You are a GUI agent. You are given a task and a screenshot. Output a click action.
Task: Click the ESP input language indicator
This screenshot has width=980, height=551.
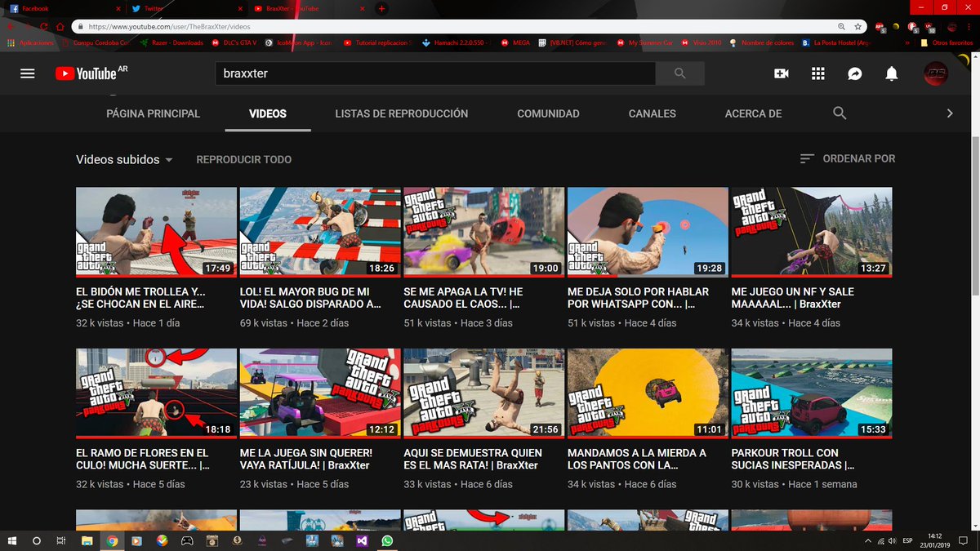tap(909, 540)
